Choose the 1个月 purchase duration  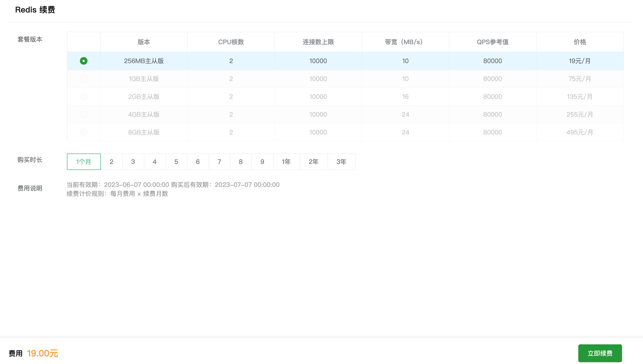point(84,162)
